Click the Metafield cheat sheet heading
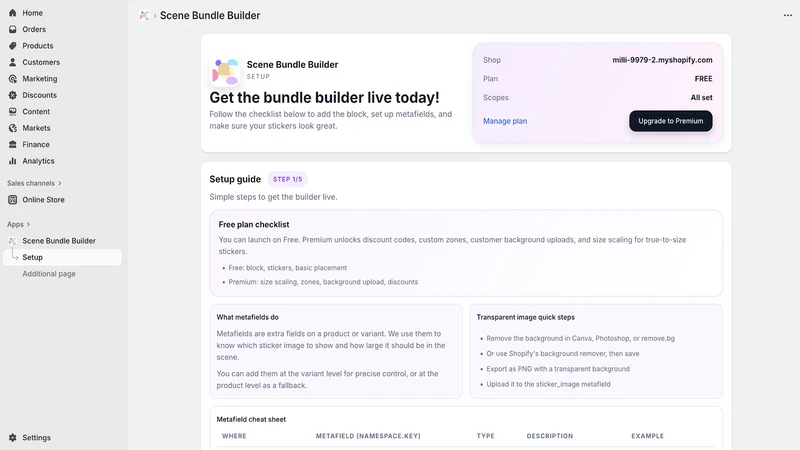Viewport: 800px width, 450px height. pyautogui.click(x=251, y=419)
